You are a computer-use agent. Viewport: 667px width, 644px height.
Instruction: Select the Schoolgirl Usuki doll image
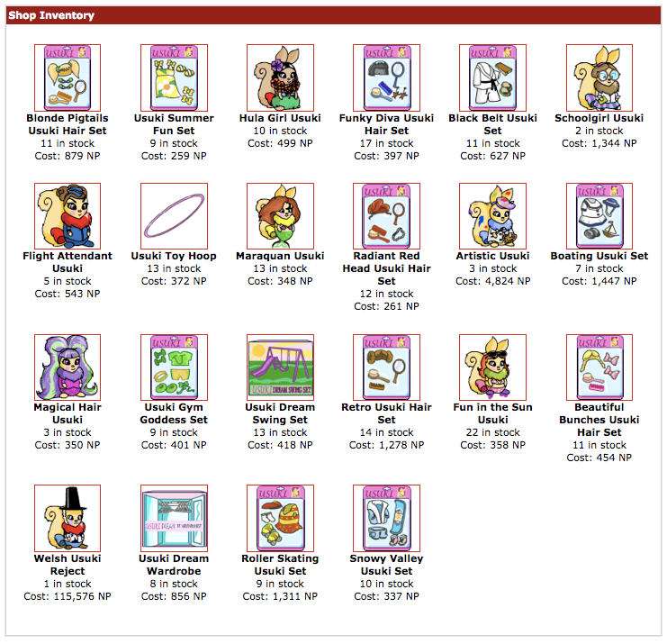599,77
